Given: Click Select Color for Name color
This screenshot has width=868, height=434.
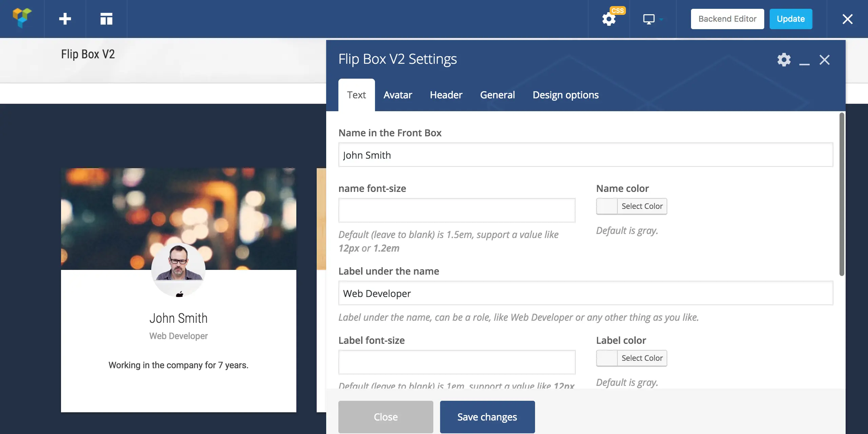Looking at the screenshot, I should click(x=642, y=206).
